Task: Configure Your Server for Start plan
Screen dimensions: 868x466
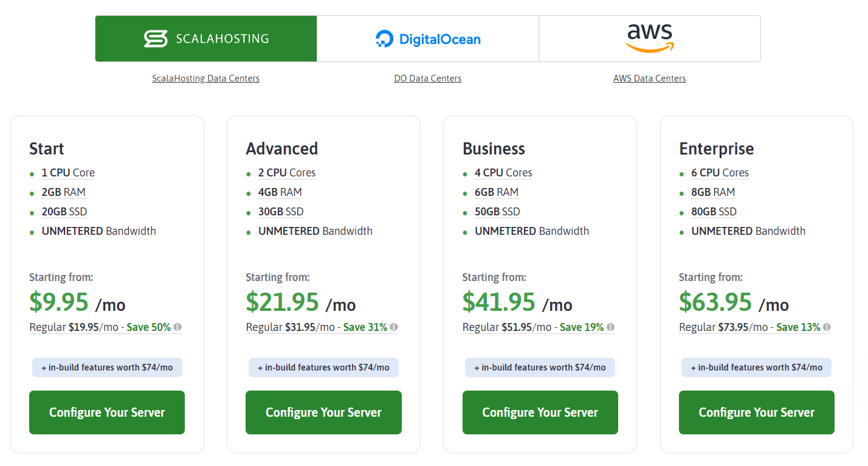Action: point(107,412)
